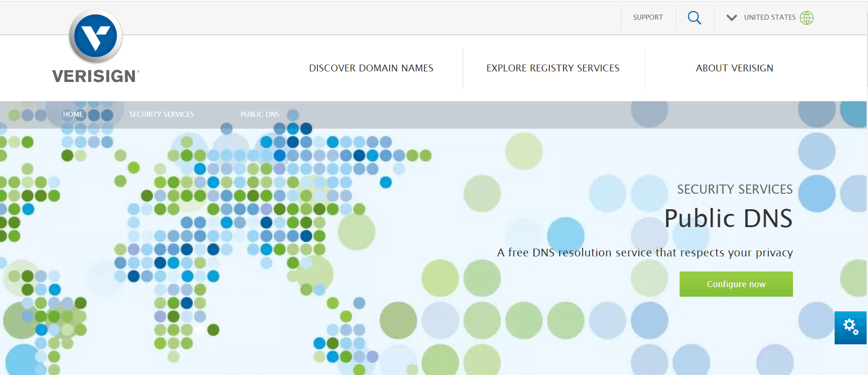
Task: Expand the country selector chevron
Action: click(x=732, y=18)
